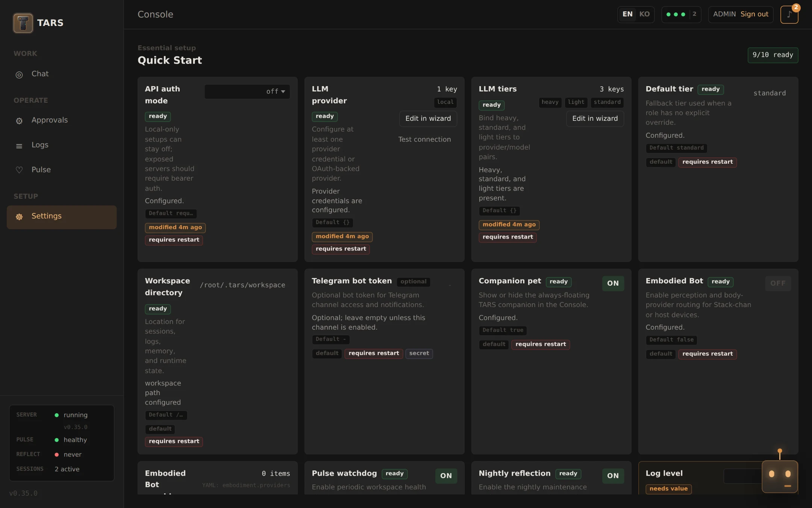Click the ready badge in Workspace directory
Viewport: 812px width, 508px height.
coord(158,309)
